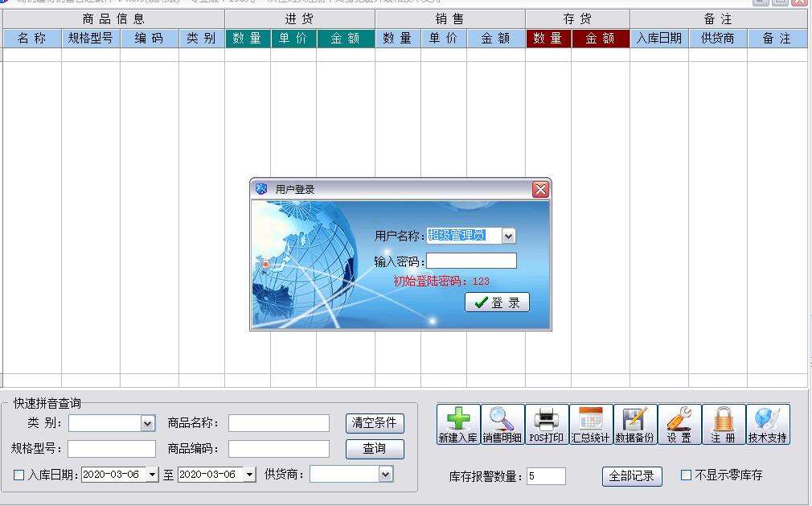Image resolution: width=812 pixels, height=506 pixels.
Task: Expand the end date picker after 至
Action: point(249,475)
